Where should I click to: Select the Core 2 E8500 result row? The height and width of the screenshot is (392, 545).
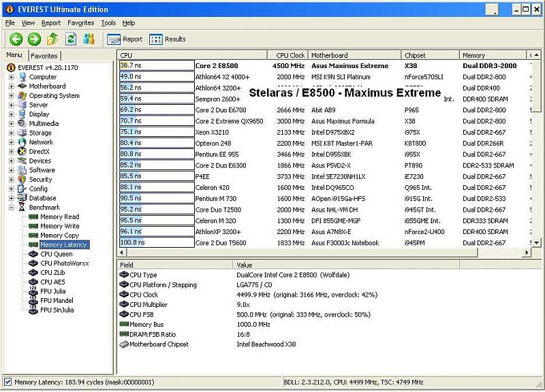click(x=325, y=65)
